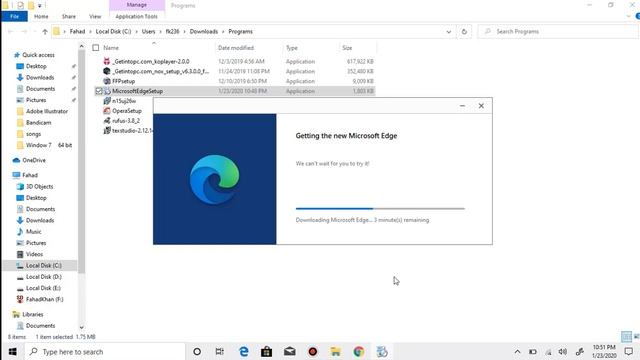This screenshot has height=360, width=640.
Task: Launch legacy Edge from taskbar
Action: pos(244,351)
